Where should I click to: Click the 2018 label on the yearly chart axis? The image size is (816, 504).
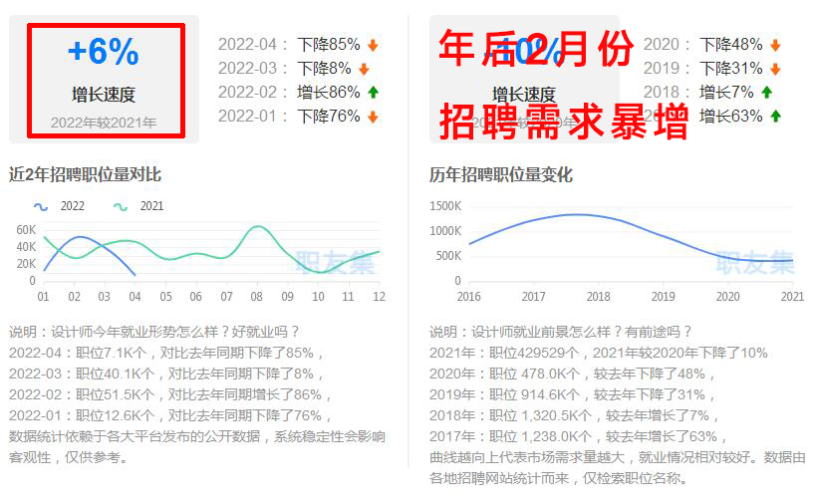[598, 296]
